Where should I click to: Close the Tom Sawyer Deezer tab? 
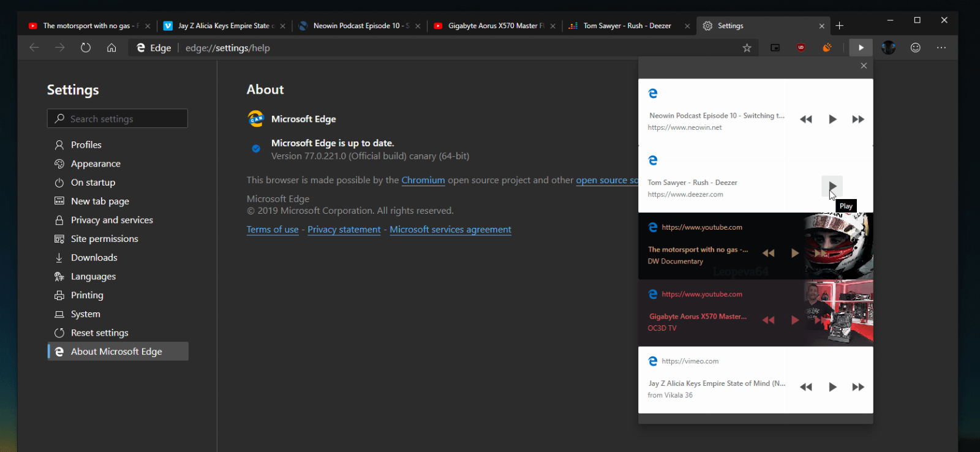pyautogui.click(x=687, y=26)
